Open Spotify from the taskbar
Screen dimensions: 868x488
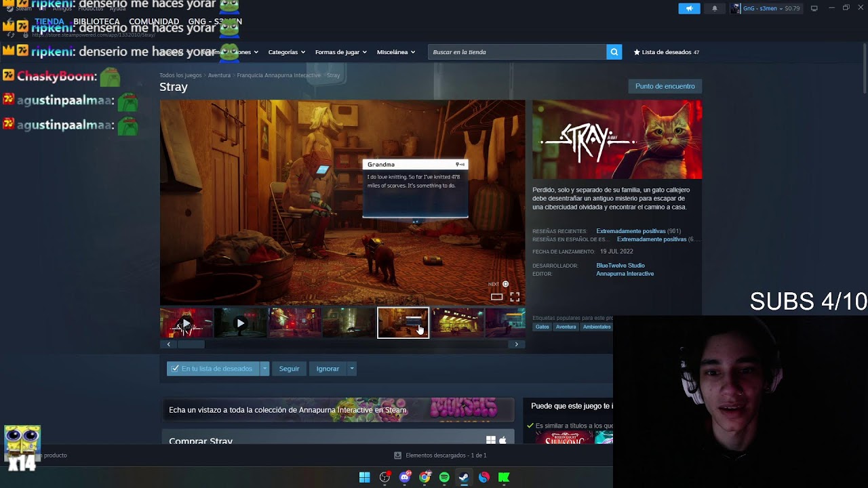pos(444,477)
